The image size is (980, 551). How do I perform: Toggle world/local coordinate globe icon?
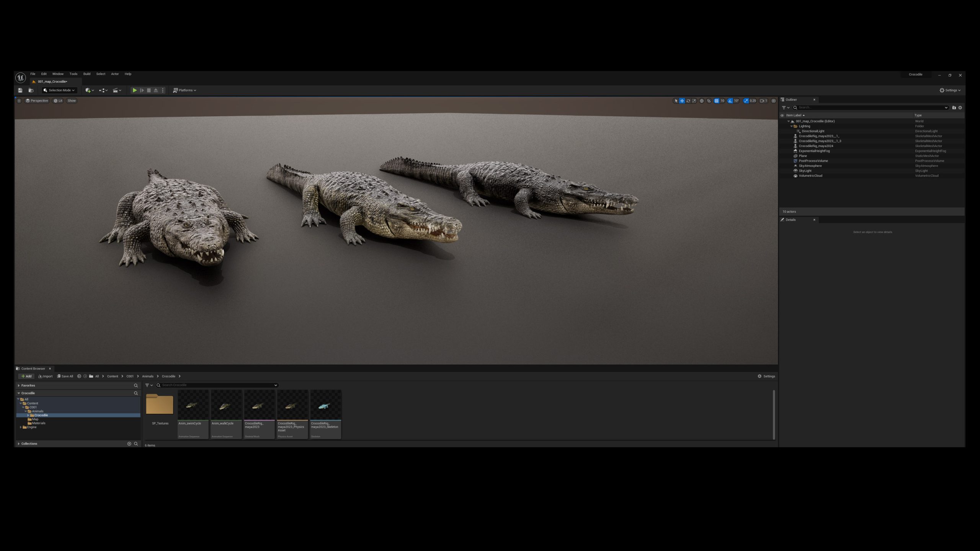pyautogui.click(x=702, y=101)
